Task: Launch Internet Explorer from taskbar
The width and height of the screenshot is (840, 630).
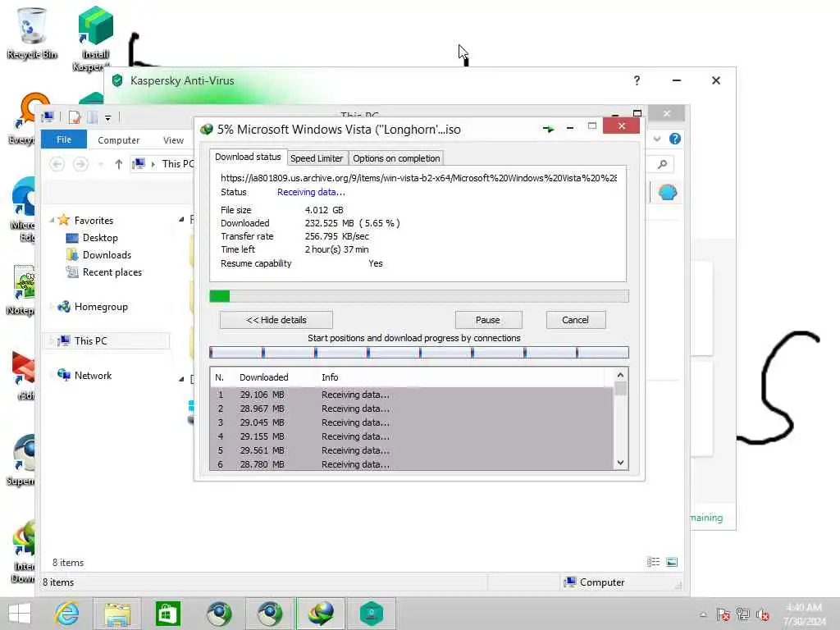Action: click(x=67, y=614)
